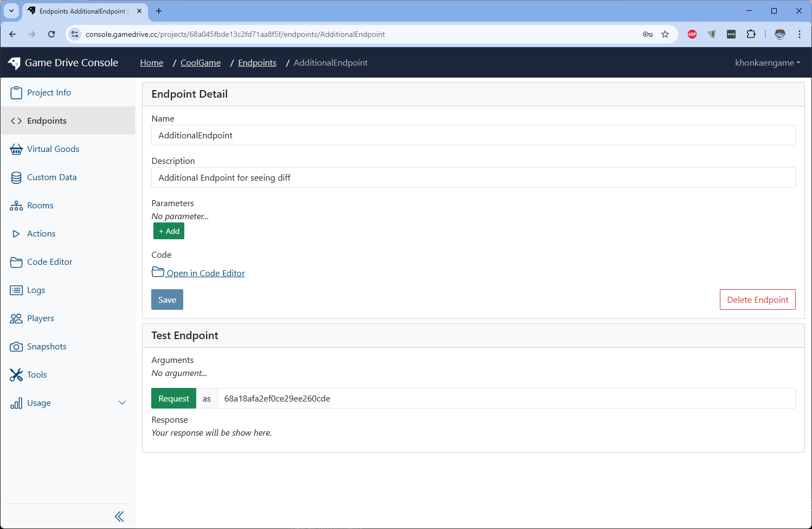Collapse the sidebar with double chevron

pyautogui.click(x=119, y=516)
